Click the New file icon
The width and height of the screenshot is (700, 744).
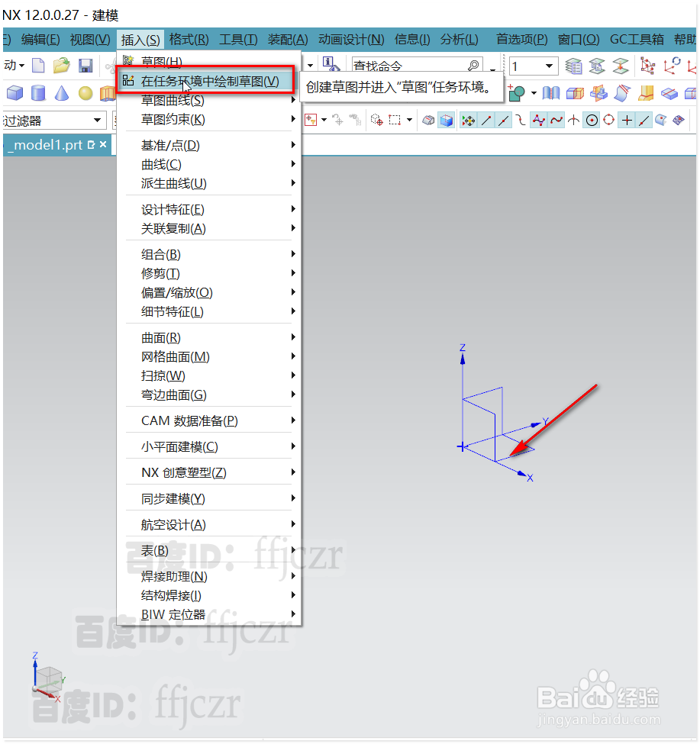(38, 66)
